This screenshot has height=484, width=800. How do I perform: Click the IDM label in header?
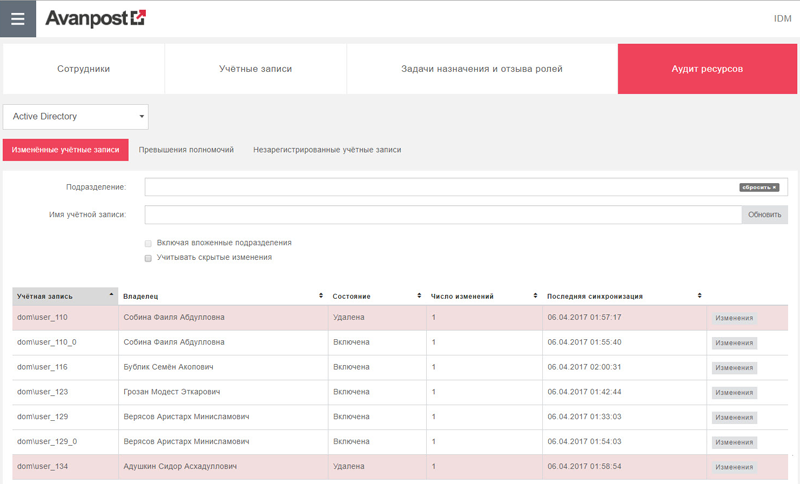coord(782,19)
